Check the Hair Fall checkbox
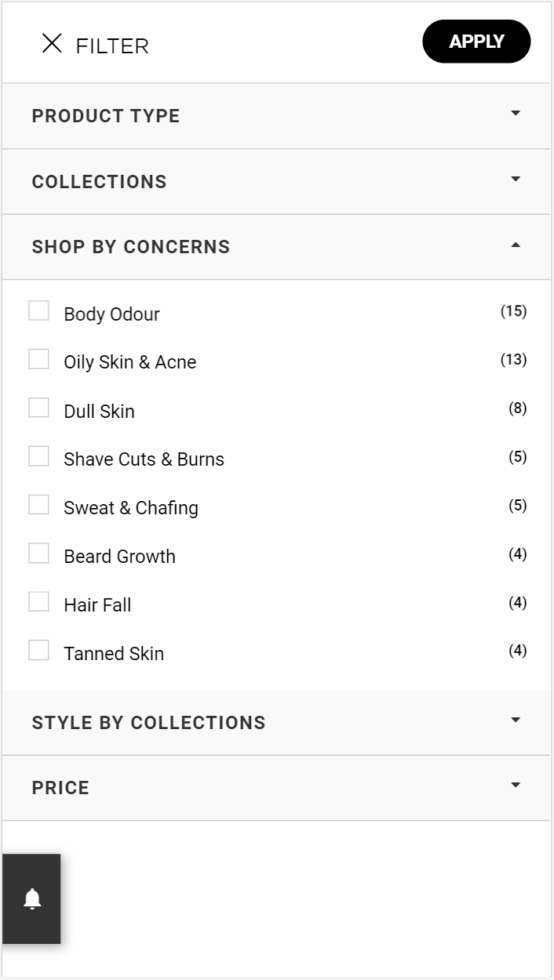The image size is (554, 980). point(38,602)
